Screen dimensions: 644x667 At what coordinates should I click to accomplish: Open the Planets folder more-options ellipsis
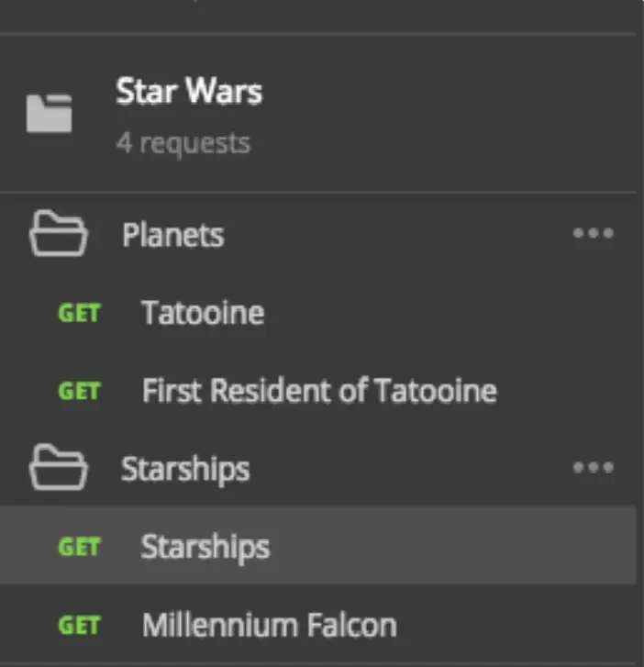pyautogui.click(x=593, y=233)
